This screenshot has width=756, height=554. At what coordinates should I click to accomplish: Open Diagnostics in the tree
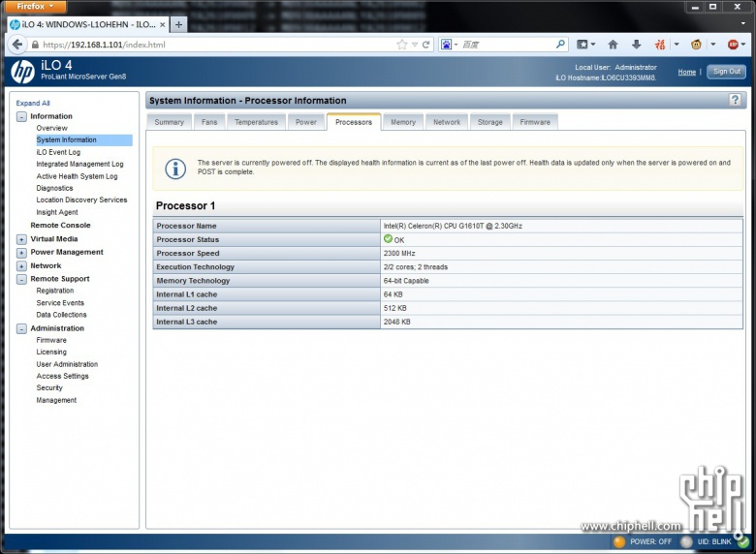click(x=55, y=188)
